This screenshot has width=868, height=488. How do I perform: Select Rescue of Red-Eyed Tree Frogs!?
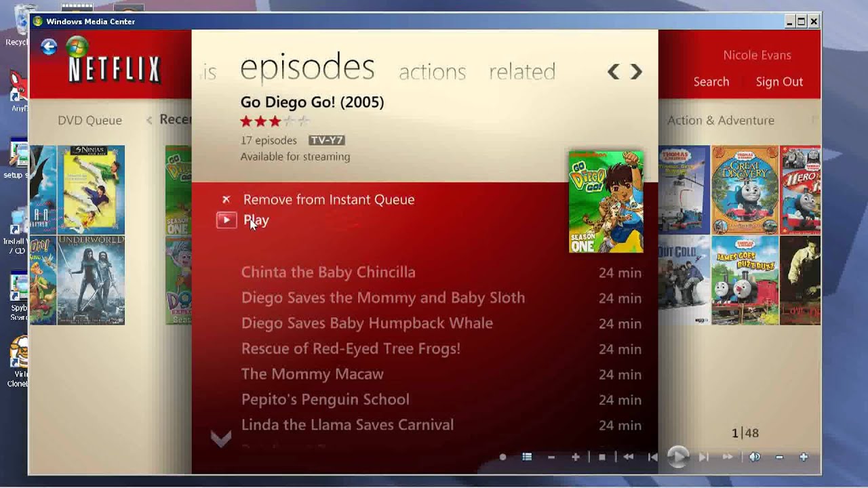pos(351,348)
